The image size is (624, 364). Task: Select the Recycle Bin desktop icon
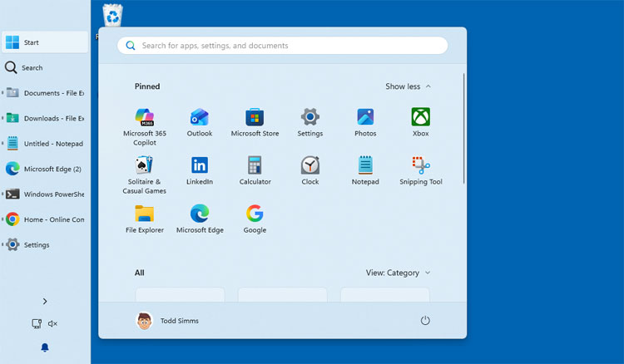[x=112, y=15]
